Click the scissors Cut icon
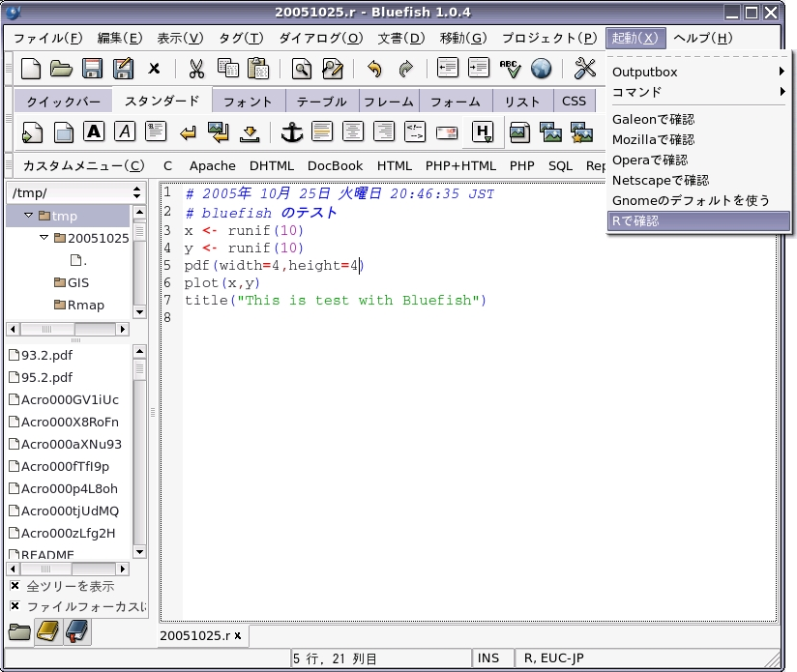This screenshot has height=672, width=797. point(196,69)
